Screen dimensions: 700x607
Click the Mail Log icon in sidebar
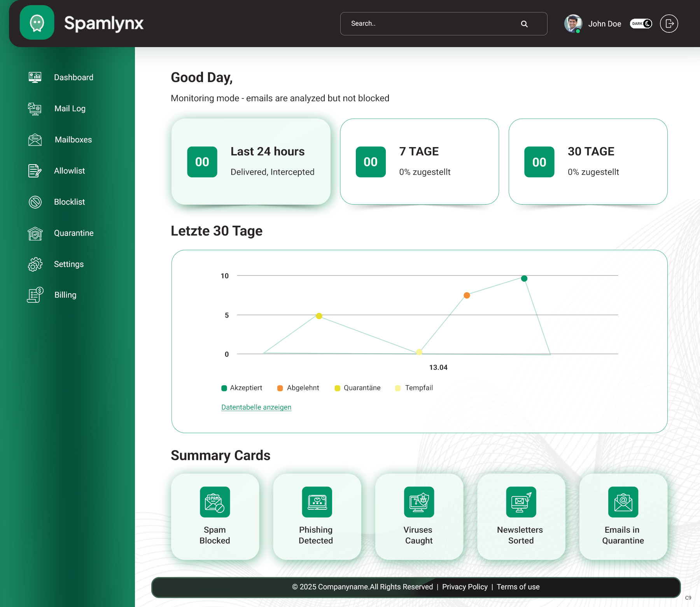[35, 109]
